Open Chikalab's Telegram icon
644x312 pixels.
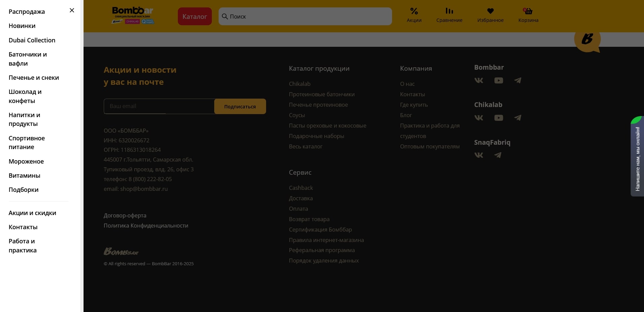(x=518, y=118)
